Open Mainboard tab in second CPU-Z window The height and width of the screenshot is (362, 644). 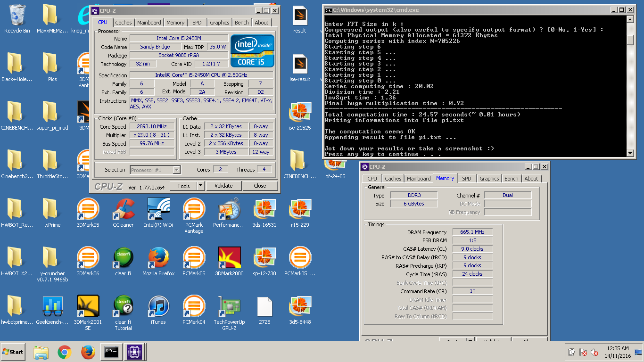coord(419,179)
